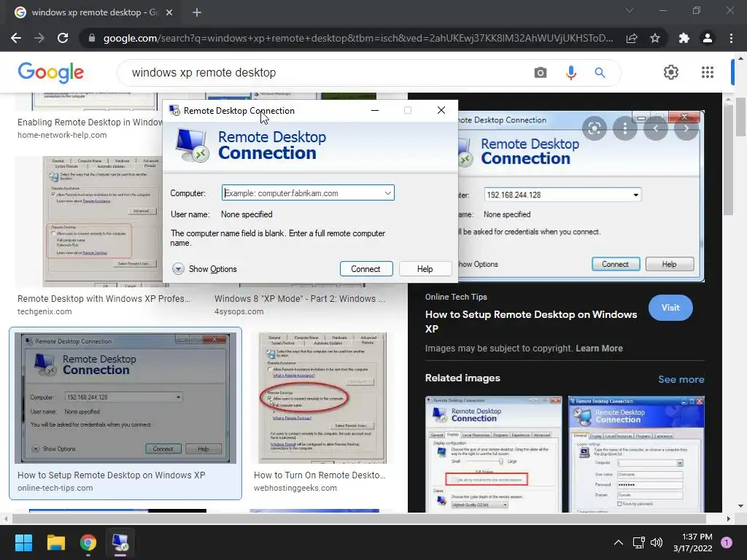Image resolution: width=747 pixels, height=560 pixels.
Task: Click Chrome icon in the taskbar
Action: coord(88,542)
